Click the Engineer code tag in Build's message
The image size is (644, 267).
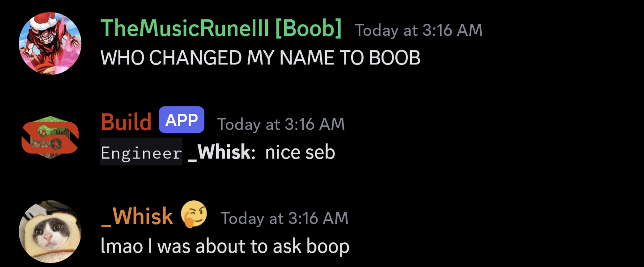coord(141,152)
